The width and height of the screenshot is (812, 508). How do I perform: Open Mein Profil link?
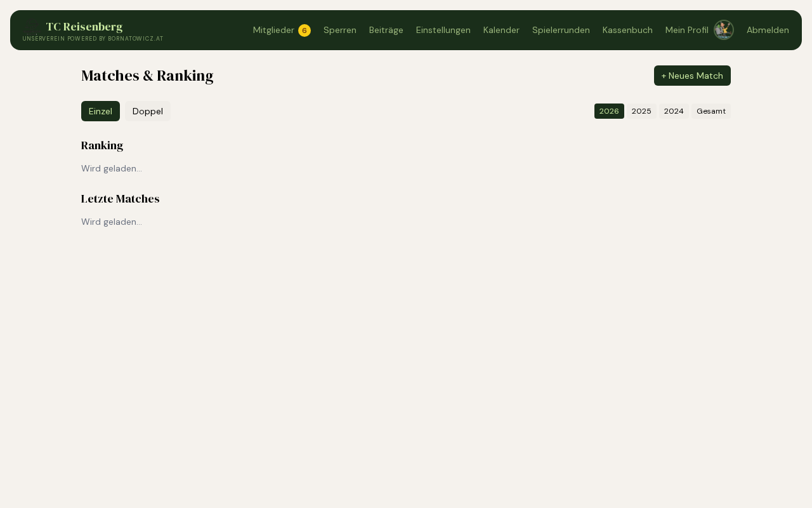pyautogui.click(x=687, y=30)
